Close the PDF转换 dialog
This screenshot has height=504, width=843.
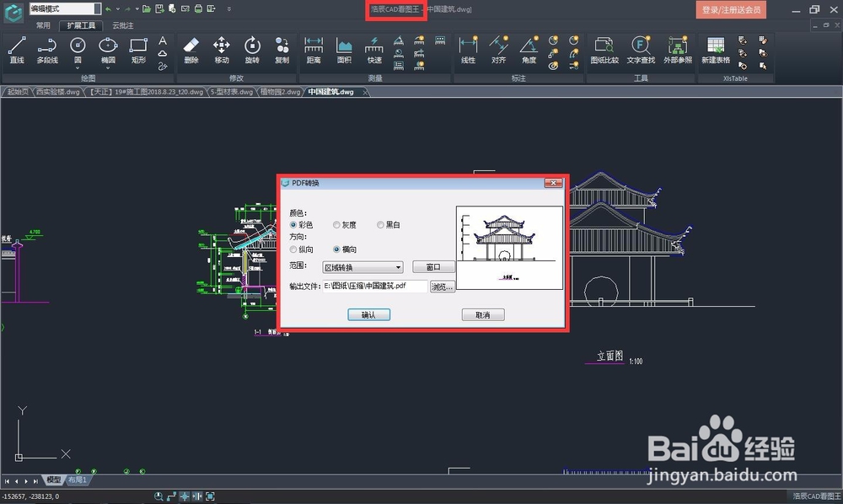point(553,183)
